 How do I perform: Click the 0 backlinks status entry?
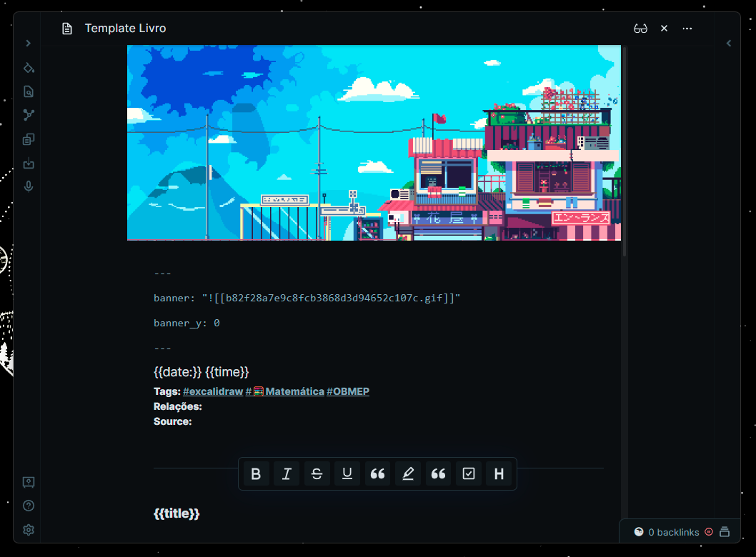674,533
